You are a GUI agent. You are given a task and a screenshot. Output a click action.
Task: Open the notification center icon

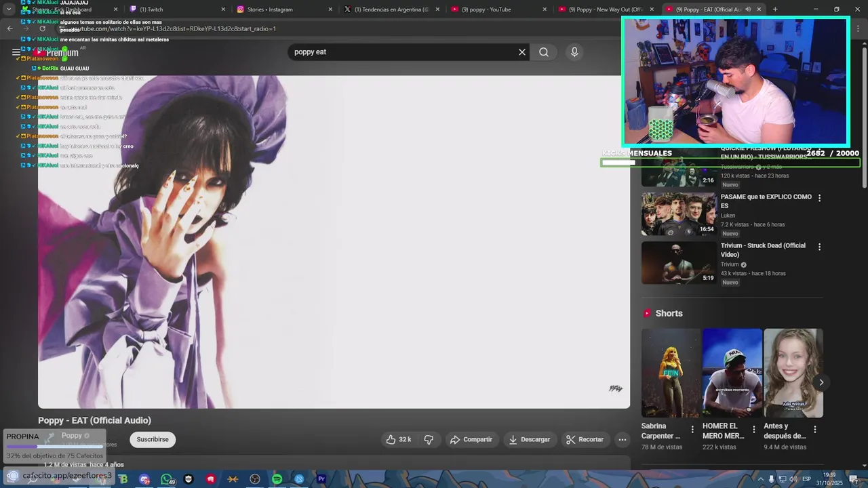point(854,479)
